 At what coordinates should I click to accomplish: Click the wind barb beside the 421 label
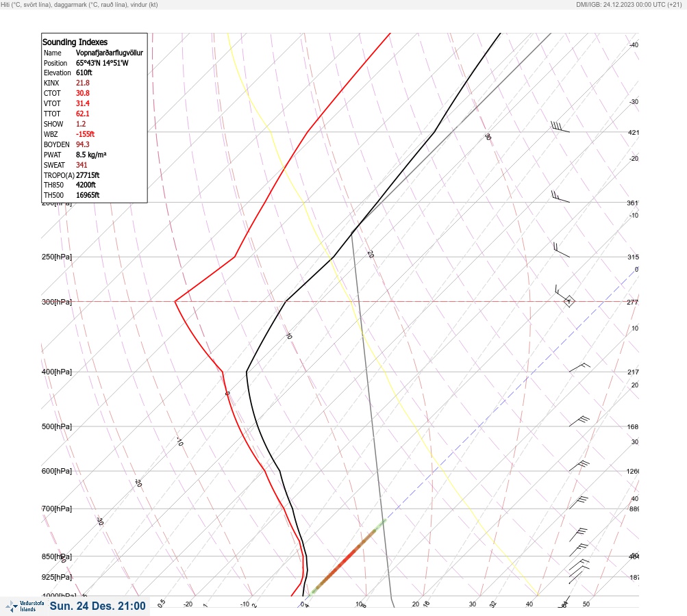(x=560, y=127)
